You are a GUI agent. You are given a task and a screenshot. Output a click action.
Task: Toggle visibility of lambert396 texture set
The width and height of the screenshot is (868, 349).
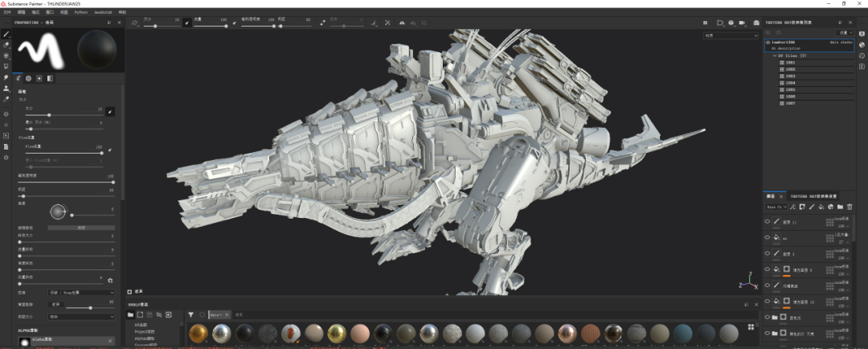pos(768,42)
